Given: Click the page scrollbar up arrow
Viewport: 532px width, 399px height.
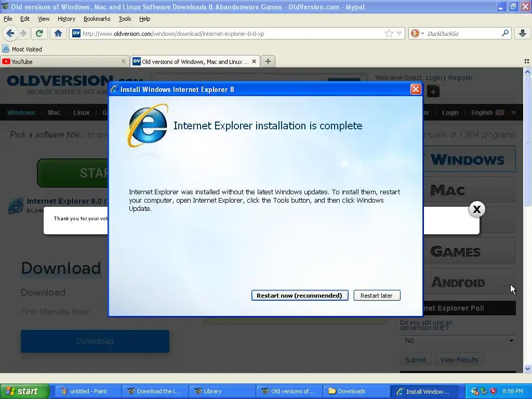Looking at the screenshot, I should pyautogui.click(x=527, y=72).
